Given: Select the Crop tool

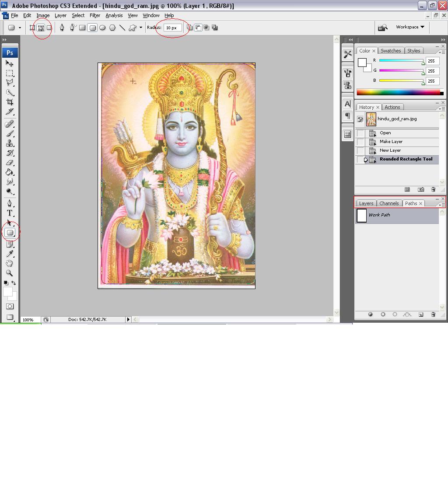Looking at the screenshot, I should (10, 102).
